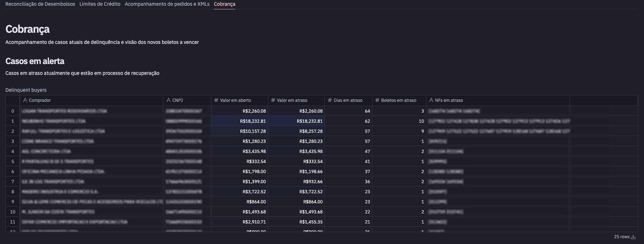Select the 47 Dias em atraso cell
This screenshot has height=244, width=644.
(348, 152)
